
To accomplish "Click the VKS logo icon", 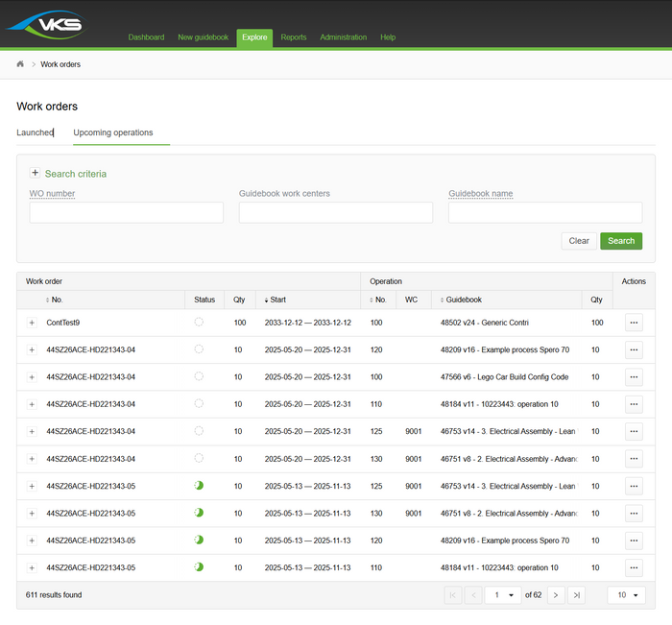I will [x=46, y=24].
